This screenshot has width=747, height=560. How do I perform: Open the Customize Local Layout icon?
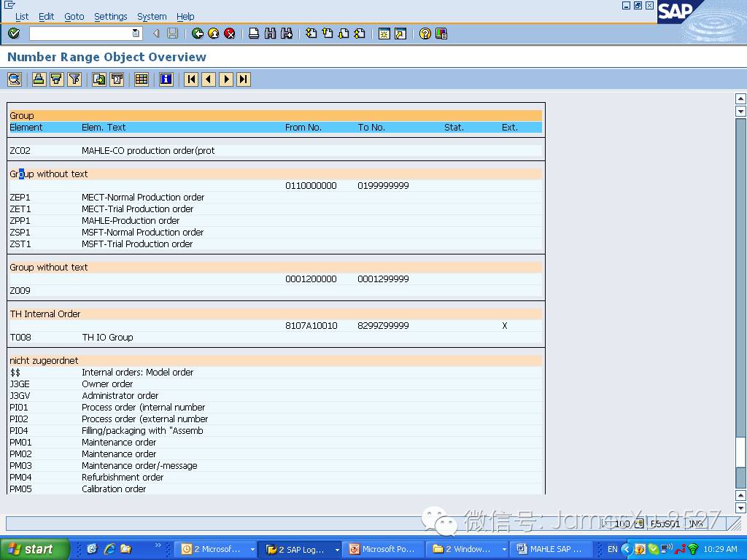[441, 34]
